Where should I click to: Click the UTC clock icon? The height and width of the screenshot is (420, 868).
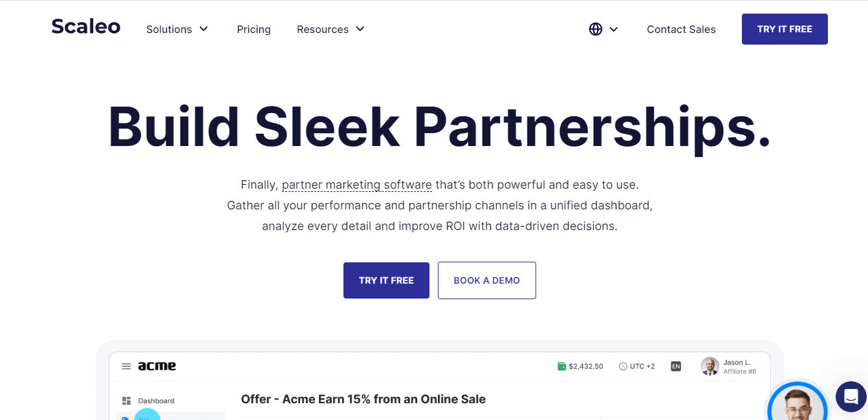click(623, 366)
